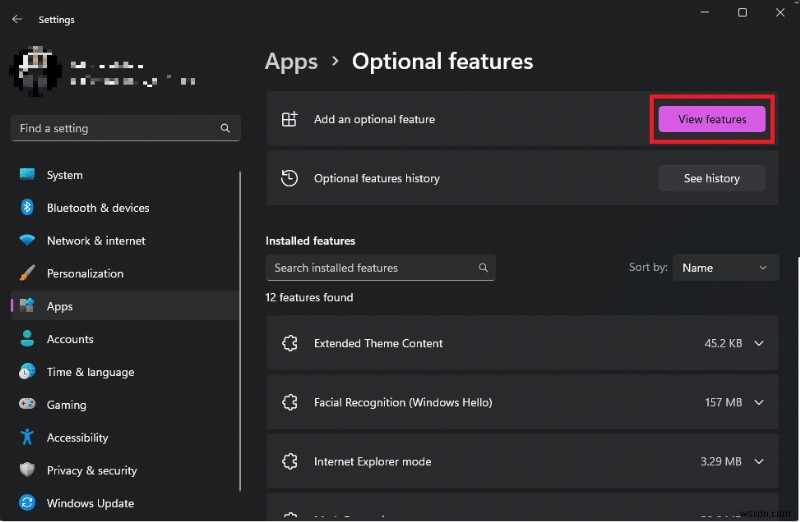Maximize the Settings window

click(742, 12)
